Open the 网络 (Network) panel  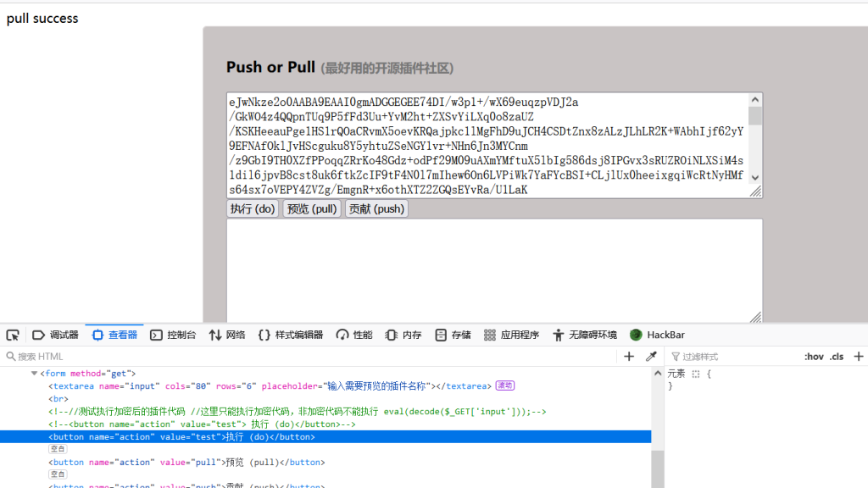[227, 335]
